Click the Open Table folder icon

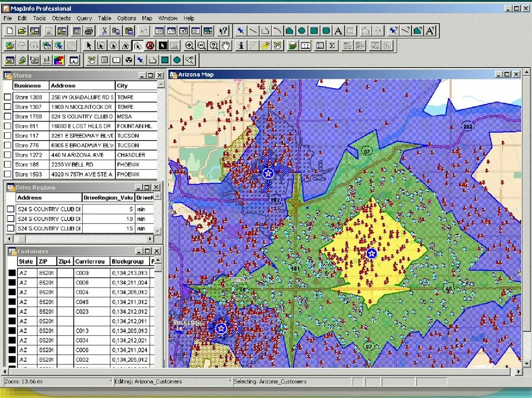pos(22,31)
